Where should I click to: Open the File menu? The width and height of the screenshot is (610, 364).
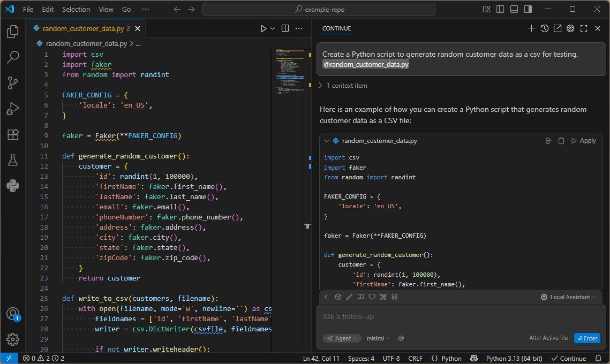tap(28, 9)
